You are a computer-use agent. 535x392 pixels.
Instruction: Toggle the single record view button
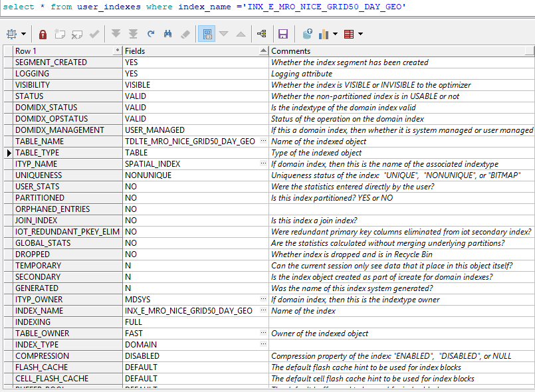click(207, 34)
